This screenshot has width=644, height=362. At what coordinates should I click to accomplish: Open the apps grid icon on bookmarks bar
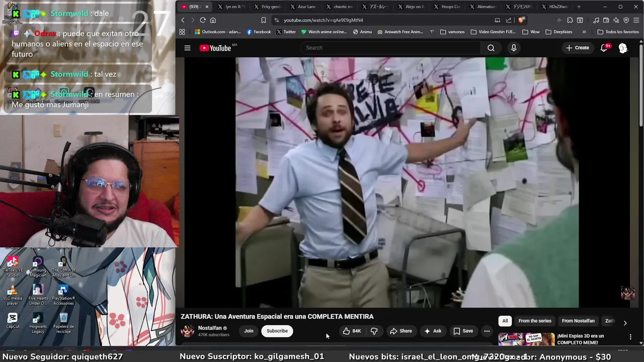(x=182, y=32)
